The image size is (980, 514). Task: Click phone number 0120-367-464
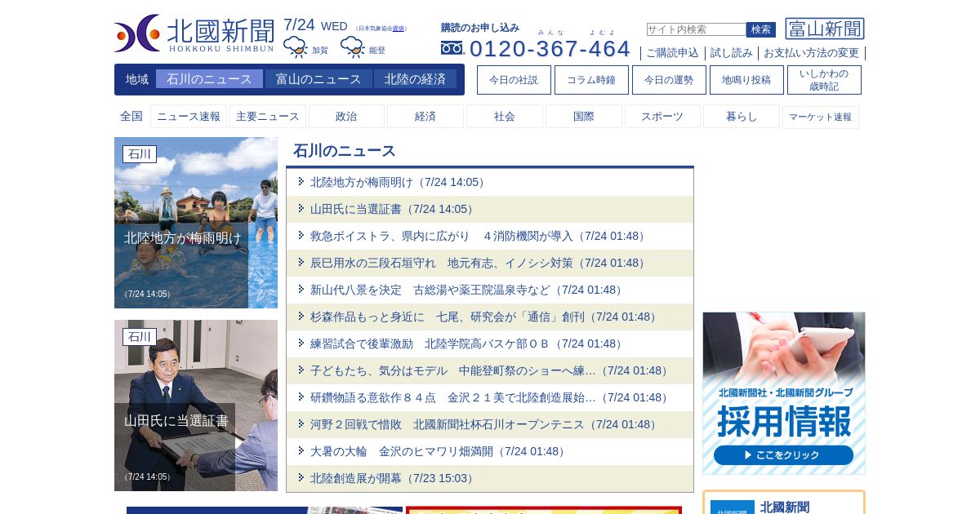[550, 49]
